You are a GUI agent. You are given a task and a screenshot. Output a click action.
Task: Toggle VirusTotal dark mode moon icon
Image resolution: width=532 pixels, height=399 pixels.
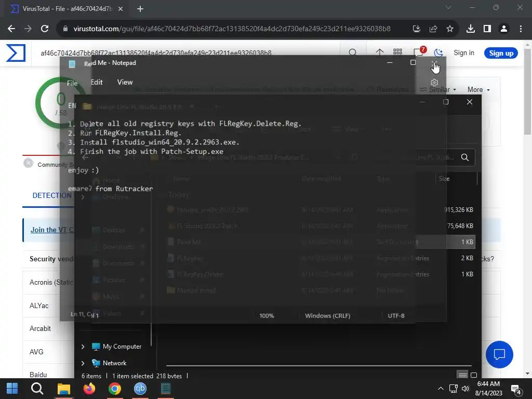click(x=438, y=52)
